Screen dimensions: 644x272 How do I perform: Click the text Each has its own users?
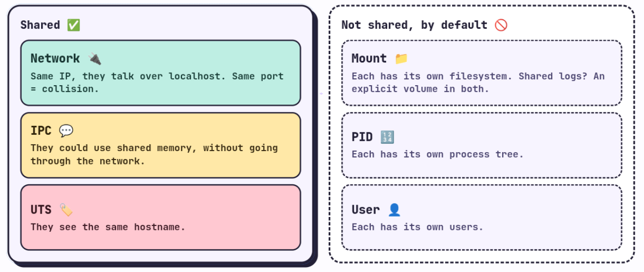[417, 227]
